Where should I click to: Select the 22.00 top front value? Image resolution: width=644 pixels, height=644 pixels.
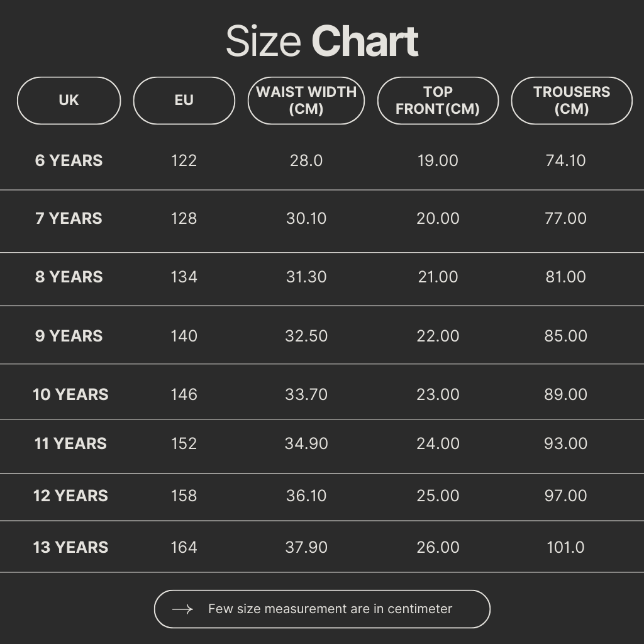point(438,336)
